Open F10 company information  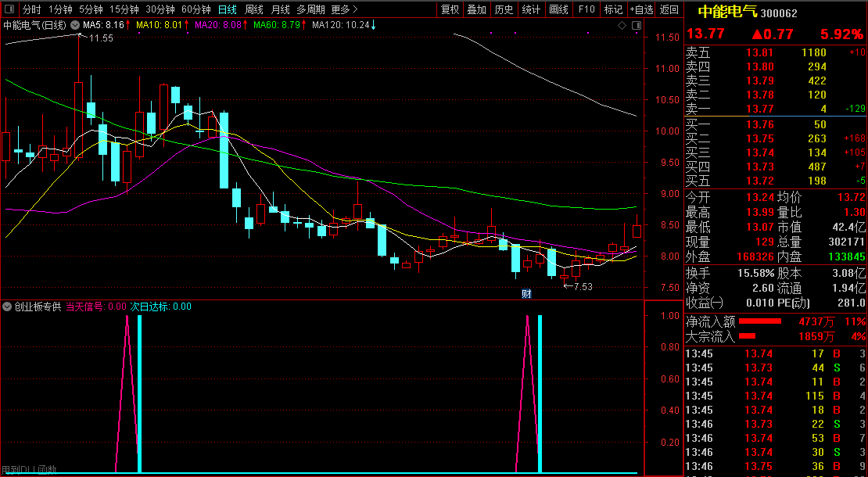(x=586, y=9)
